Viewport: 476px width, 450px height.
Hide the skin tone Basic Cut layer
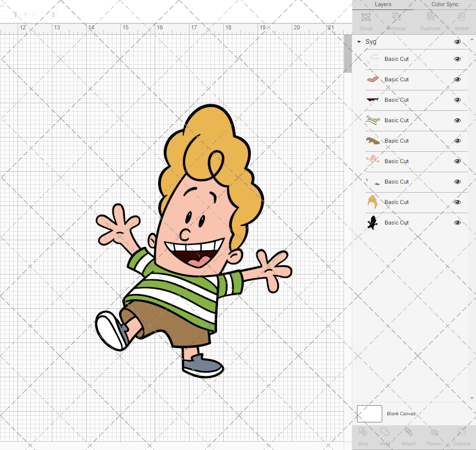457,161
